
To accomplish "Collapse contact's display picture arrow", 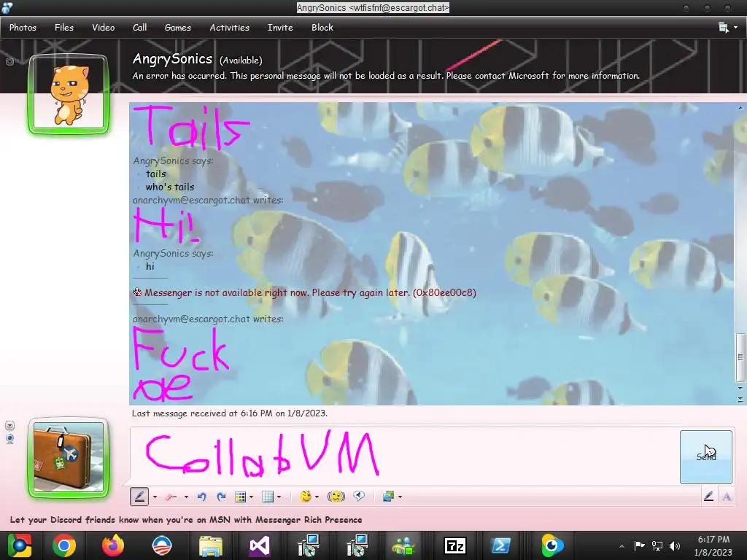I will (9, 61).
